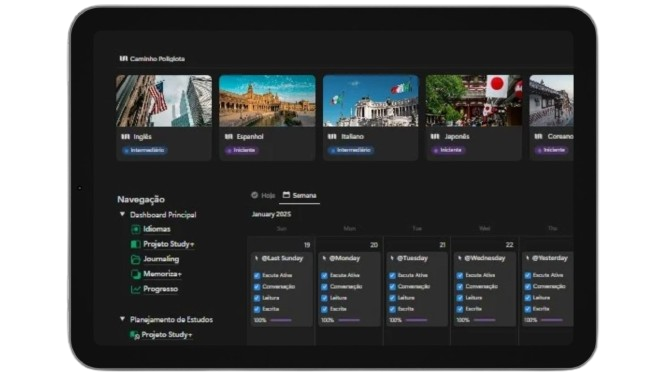This screenshot has height=375, width=666.
Task: Uncheck Leitura on @Monday
Action: 325,298
